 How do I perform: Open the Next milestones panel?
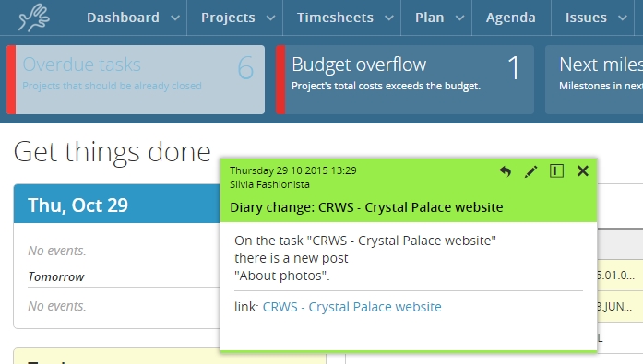tap(594, 79)
